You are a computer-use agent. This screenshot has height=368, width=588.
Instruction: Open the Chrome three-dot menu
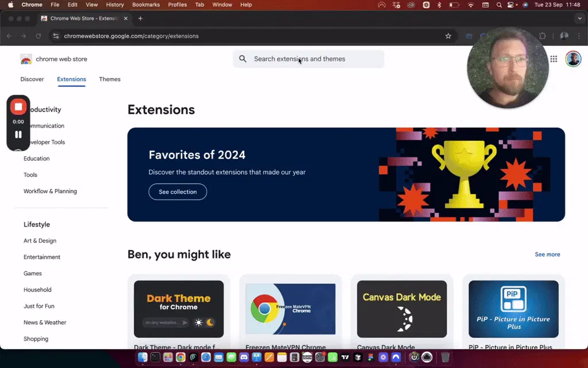579,36
